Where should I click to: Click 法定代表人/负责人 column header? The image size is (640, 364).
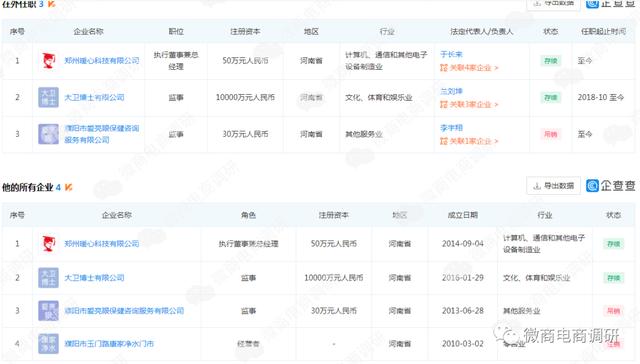[x=481, y=31]
